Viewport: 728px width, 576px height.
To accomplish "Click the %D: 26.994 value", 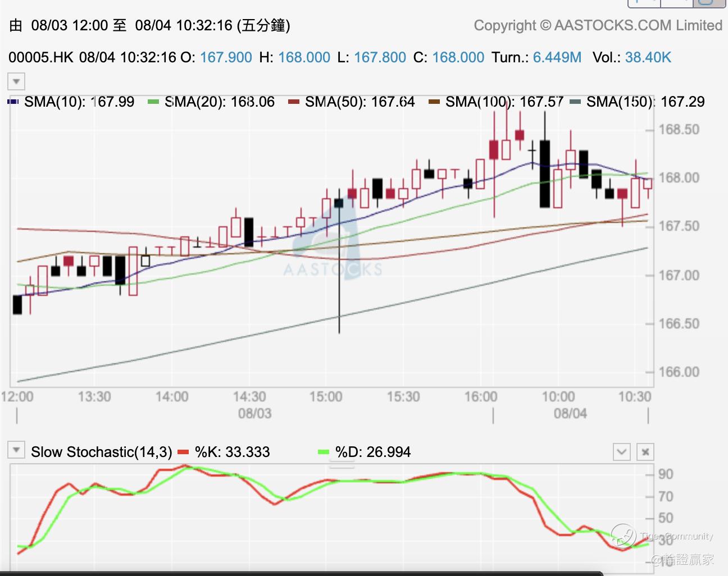I will tap(373, 452).
